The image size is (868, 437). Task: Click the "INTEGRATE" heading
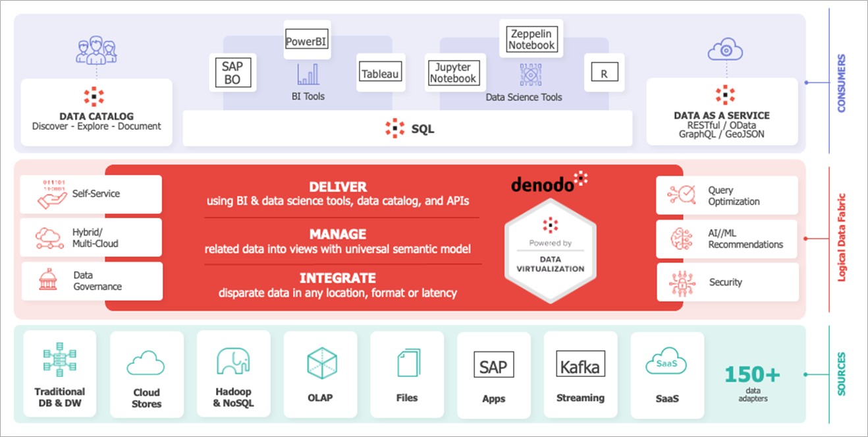[x=338, y=277]
